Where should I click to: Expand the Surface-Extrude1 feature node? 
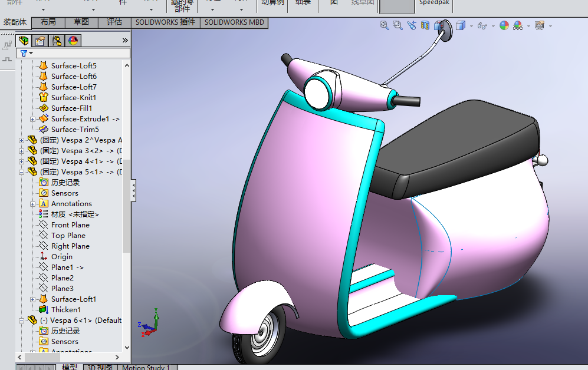point(32,119)
